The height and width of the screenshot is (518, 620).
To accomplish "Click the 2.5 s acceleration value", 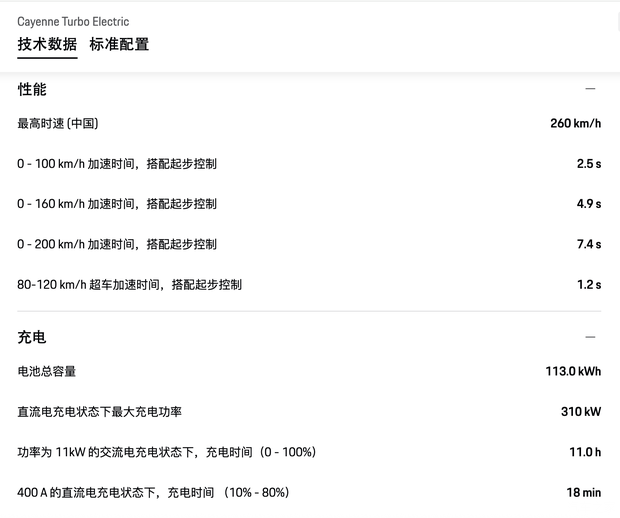I will [x=588, y=163].
